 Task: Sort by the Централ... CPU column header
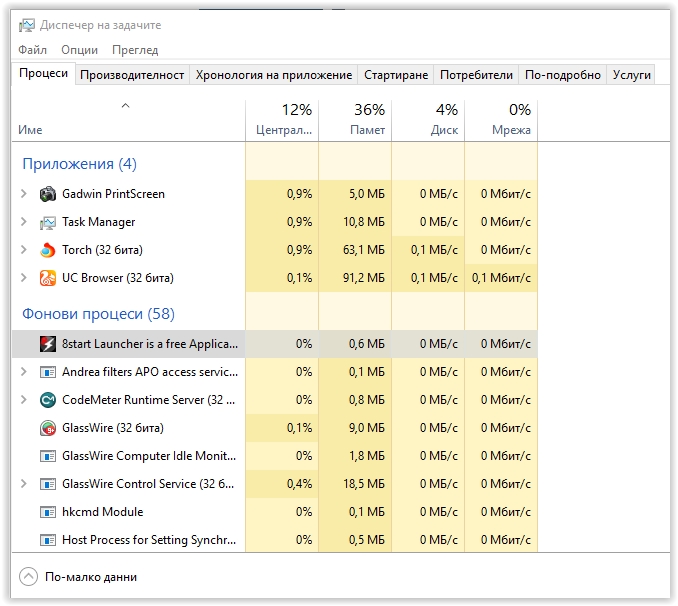282,120
